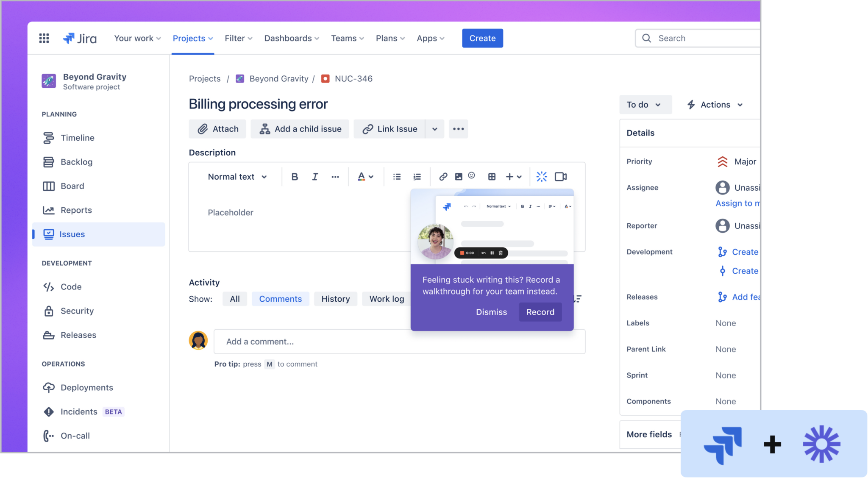Click the video camera icon in editor toolbar
The width and height of the screenshot is (868, 478).
(x=561, y=177)
